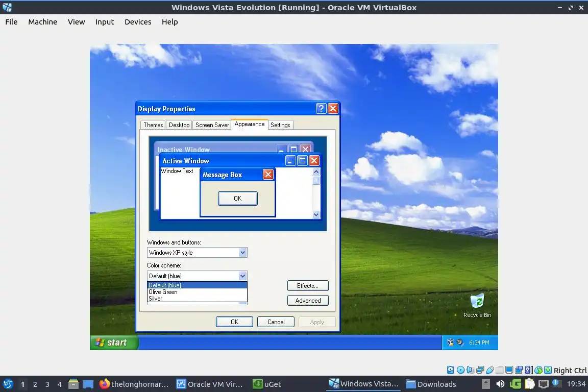The height and width of the screenshot is (392, 588).
Task: Click the shared folders status icon
Action: point(500,370)
